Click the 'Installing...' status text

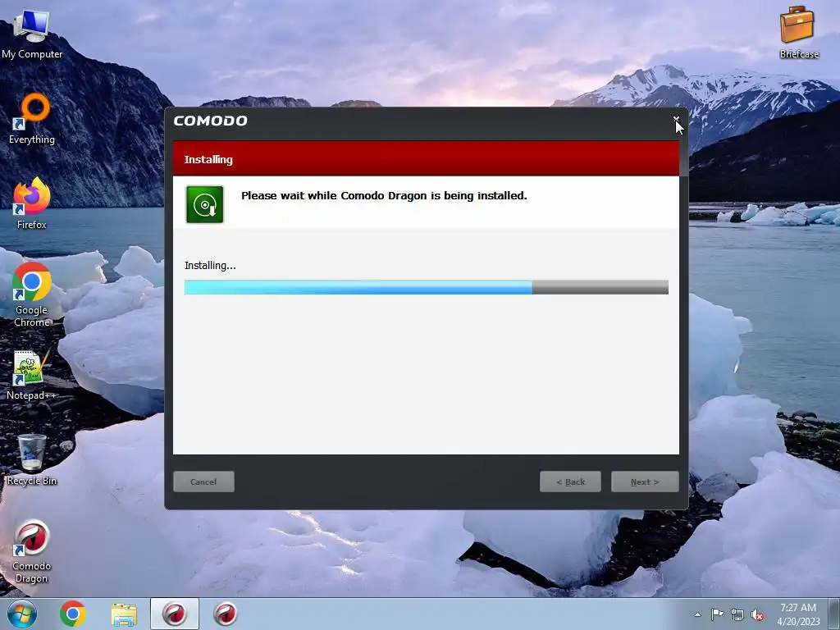pos(210,265)
